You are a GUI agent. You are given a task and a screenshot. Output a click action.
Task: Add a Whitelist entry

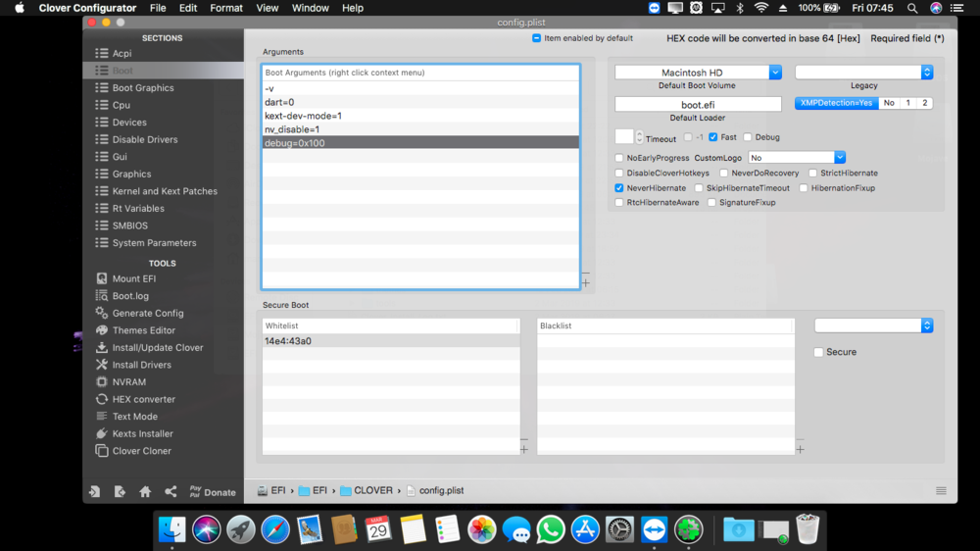point(523,450)
